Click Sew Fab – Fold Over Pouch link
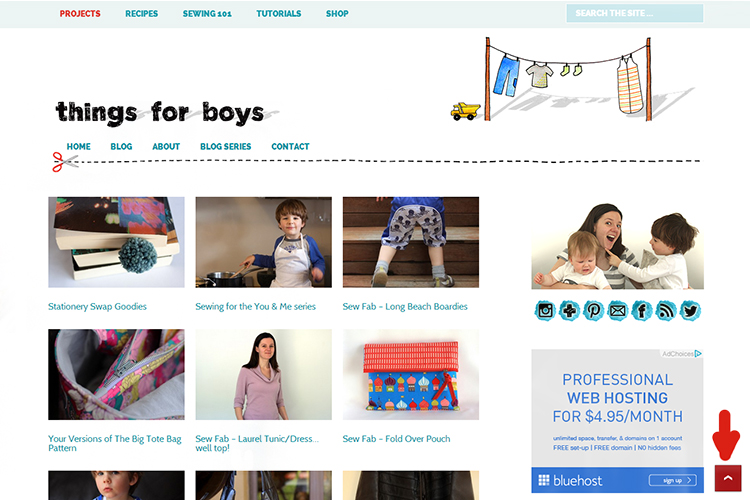This screenshot has width=750, height=500. pyautogui.click(x=396, y=439)
